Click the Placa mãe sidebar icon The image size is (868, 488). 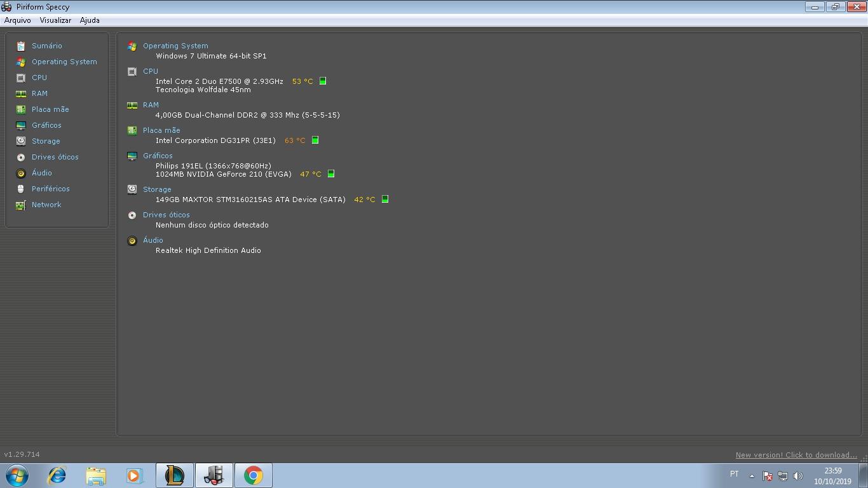[x=21, y=109]
